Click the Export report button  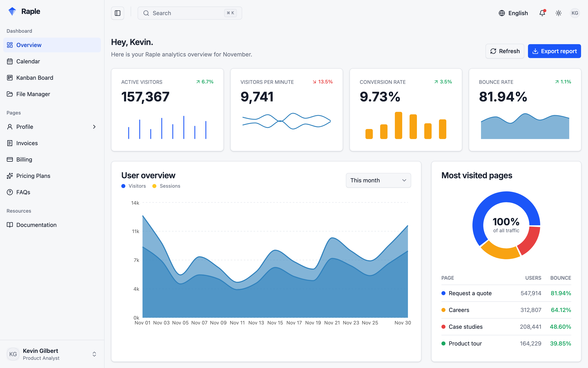coord(554,51)
